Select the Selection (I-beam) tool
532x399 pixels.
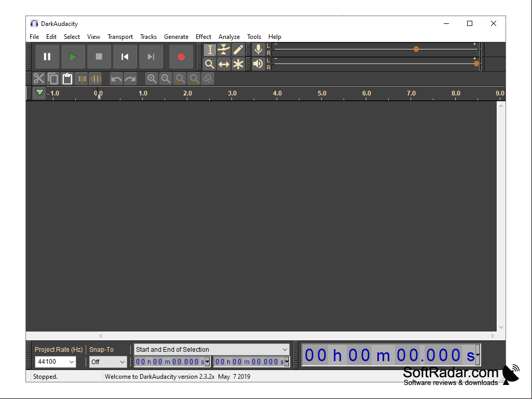210,50
